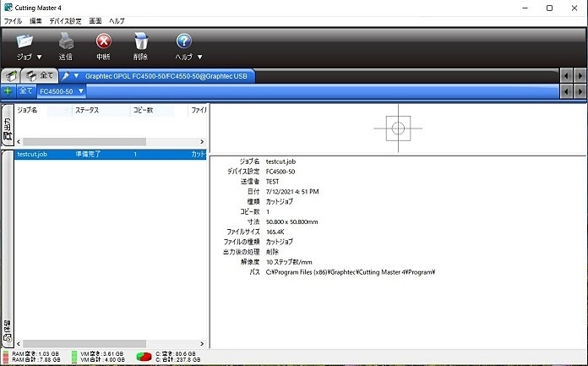Expand the FC4500-50 tab dropdown arrow
The image size is (588, 366).
coord(81,91)
